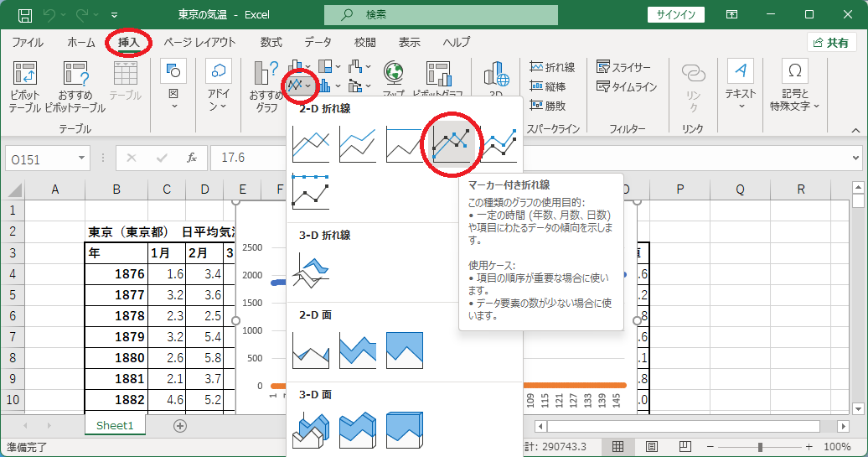Viewport: 868px width, 457px height.
Task: Open the 図 illustrations dropdown
Action: click(173, 84)
